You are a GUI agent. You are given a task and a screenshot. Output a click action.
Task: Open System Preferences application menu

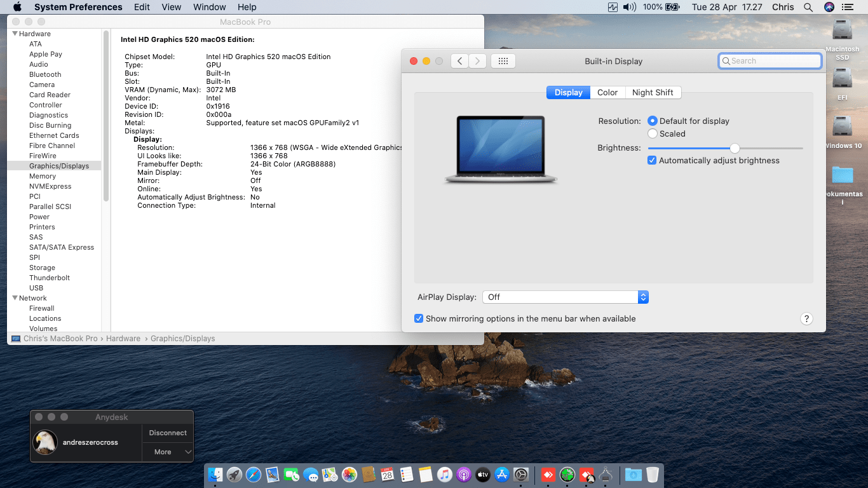pos(78,7)
